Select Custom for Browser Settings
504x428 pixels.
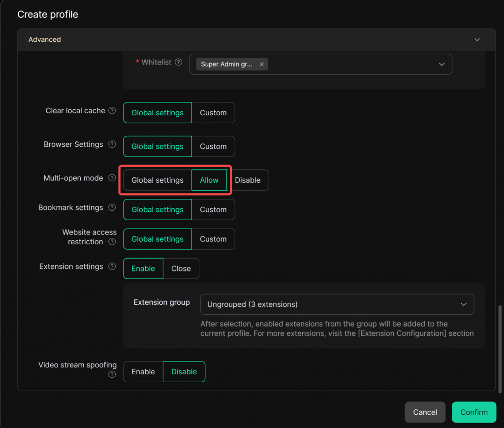pos(213,147)
